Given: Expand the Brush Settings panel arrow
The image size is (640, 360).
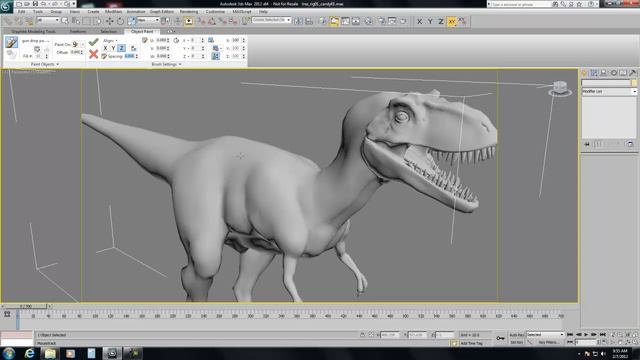Looking at the screenshot, I should pyautogui.click(x=180, y=64).
